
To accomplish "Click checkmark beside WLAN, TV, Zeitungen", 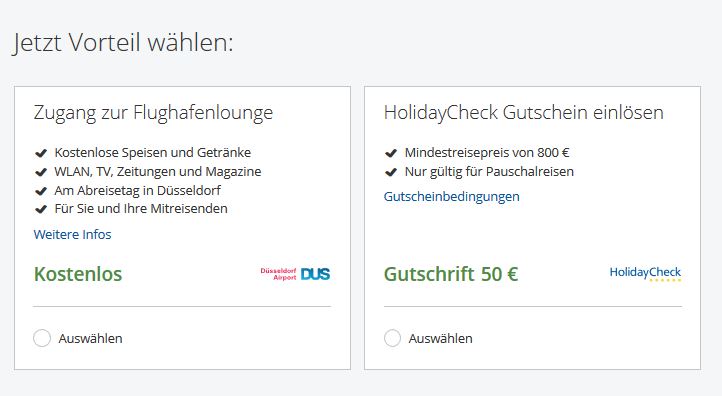I will pyautogui.click(x=41, y=172).
